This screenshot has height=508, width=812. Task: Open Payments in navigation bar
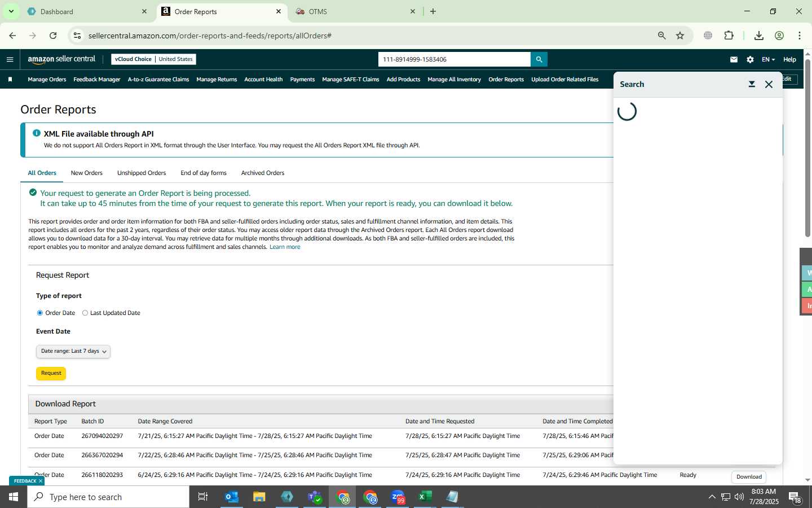302,80
